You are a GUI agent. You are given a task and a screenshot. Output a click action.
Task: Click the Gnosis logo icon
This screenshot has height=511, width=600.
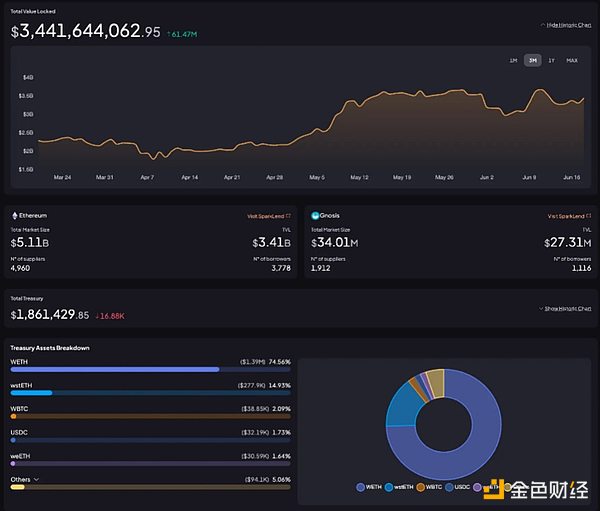pos(315,215)
